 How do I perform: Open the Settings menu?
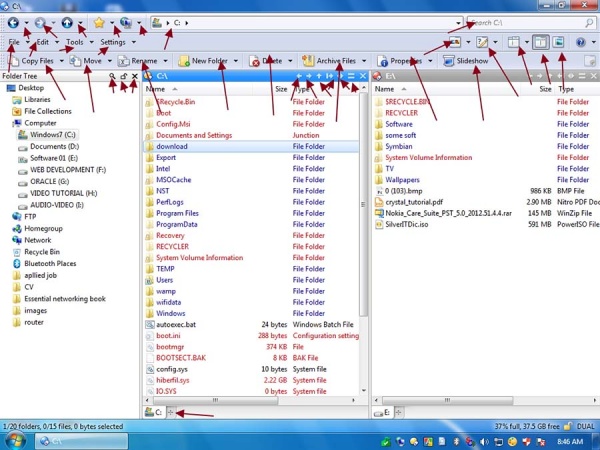pos(112,42)
